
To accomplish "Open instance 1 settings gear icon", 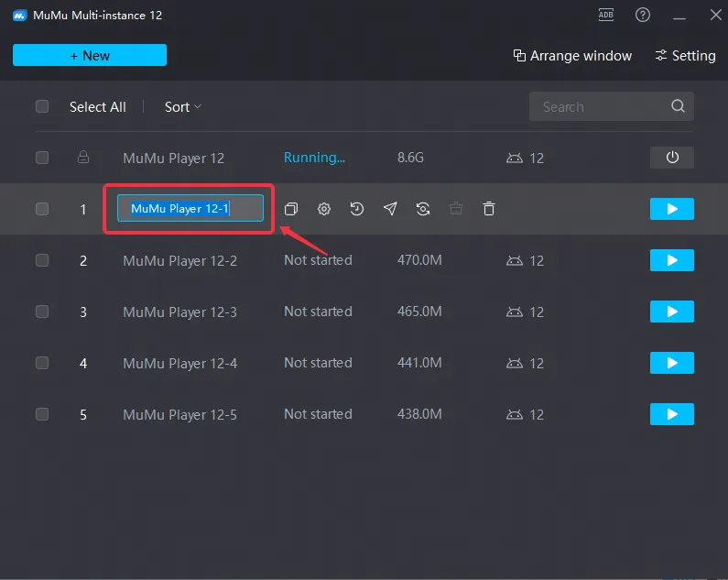I will coord(324,209).
